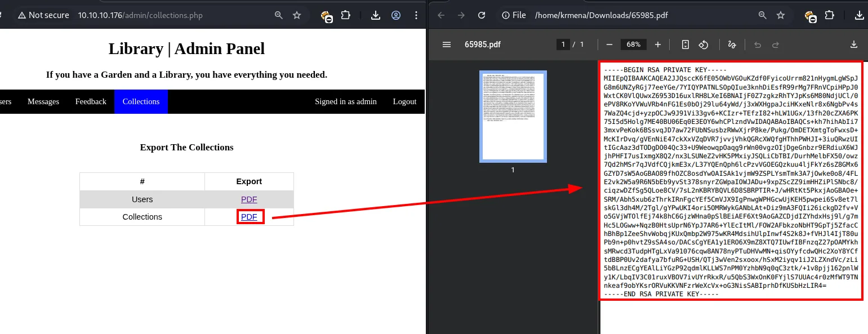The width and height of the screenshot is (868, 334).
Task: Click the redo arrow in PDF toolbar
Action: (x=776, y=44)
